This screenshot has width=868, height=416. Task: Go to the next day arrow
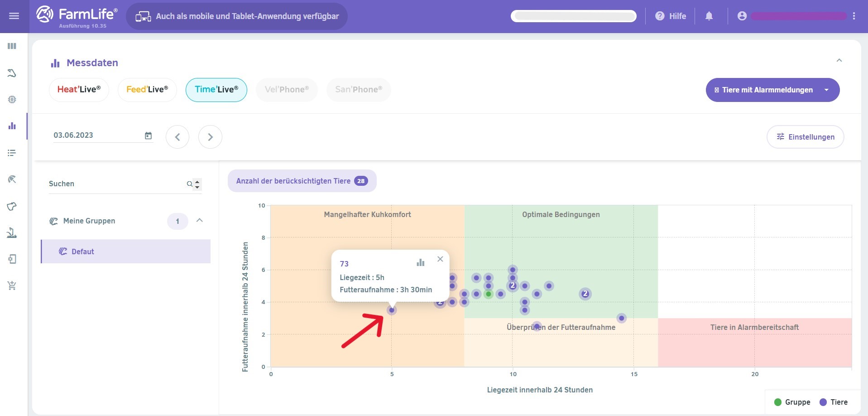point(210,137)
